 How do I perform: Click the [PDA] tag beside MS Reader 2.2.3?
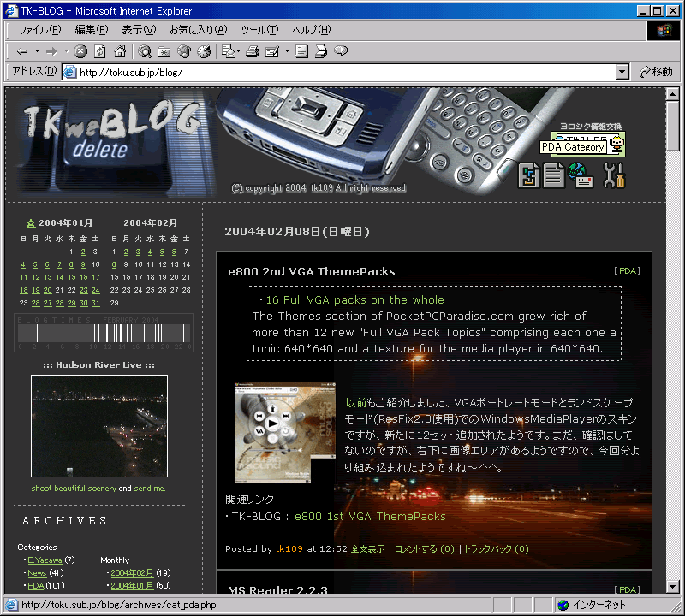(628, 589)
